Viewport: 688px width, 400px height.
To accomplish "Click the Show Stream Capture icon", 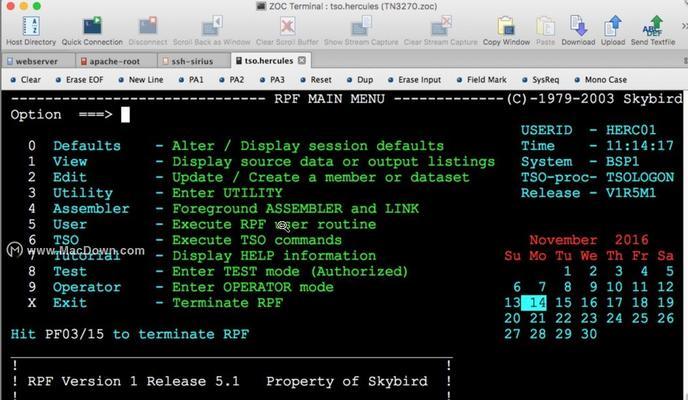I will pos(361,26).
